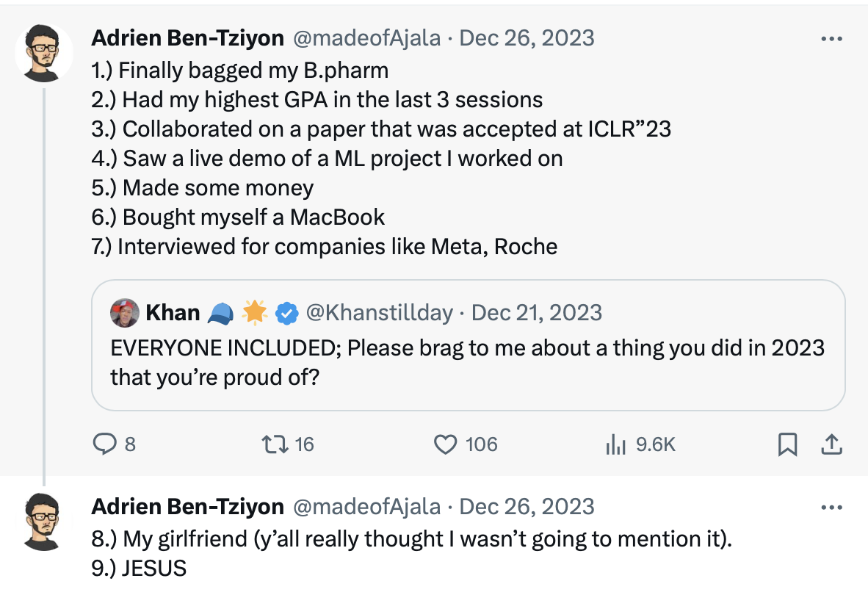Click Khan's blue verified badge
The width and height of the screenshot is (868, 595).
[x=286, y=314]
